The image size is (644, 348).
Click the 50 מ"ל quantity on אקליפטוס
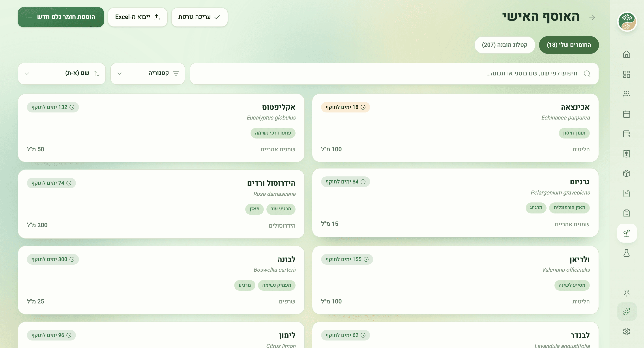coord(36,149)
